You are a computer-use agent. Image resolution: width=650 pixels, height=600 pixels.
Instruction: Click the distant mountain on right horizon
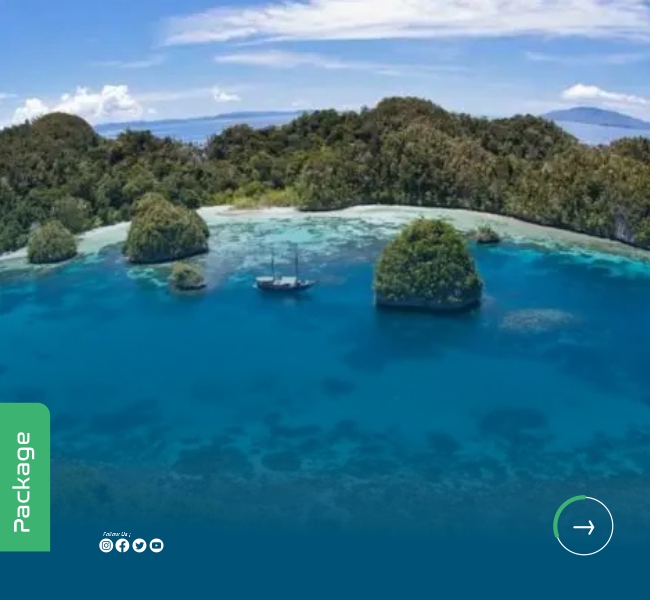coord(597,117)
